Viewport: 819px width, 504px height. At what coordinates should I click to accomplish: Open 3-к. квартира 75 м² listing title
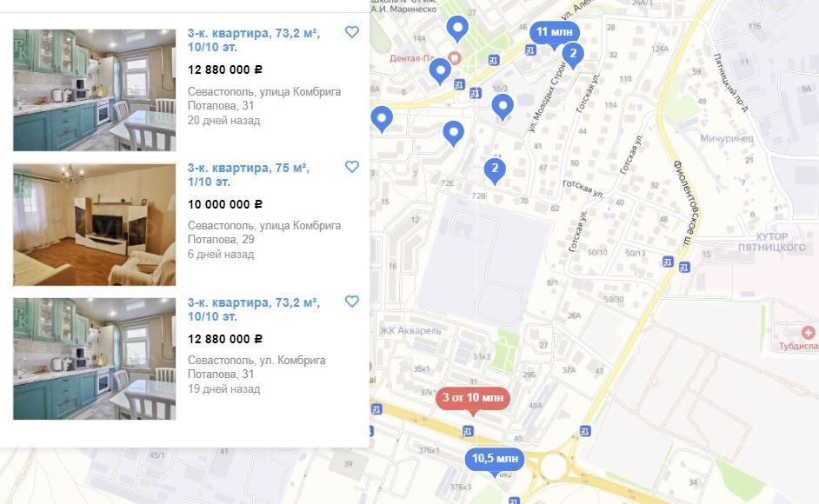[248, 175]
